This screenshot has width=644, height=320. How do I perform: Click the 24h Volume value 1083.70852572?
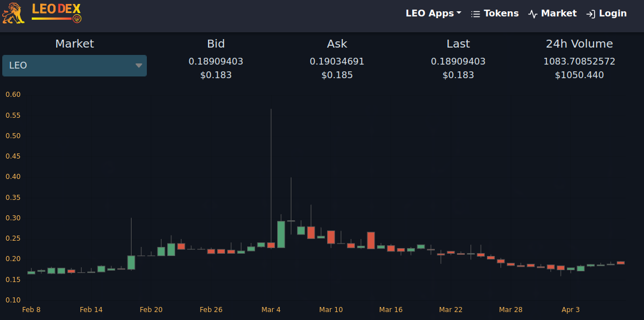(x=579, y=62)
